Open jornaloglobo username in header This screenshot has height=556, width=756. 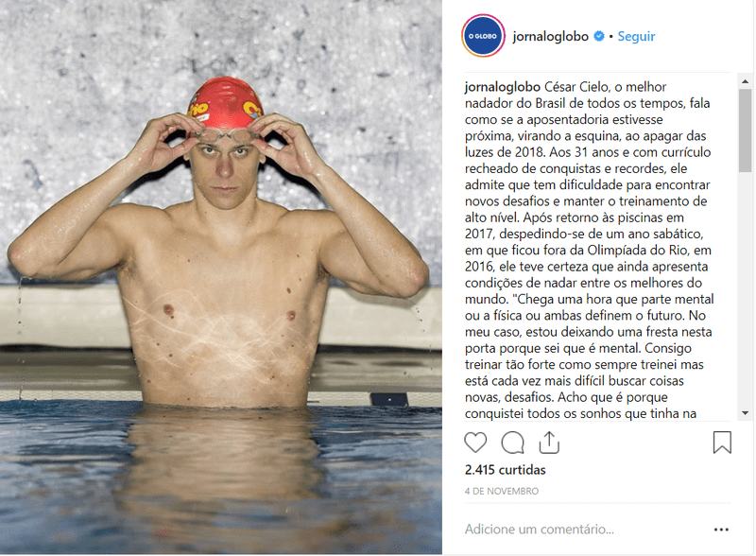pos(550,36)
